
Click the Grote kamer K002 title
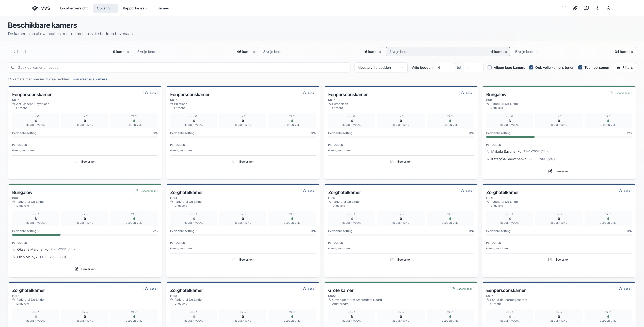[x=341, y=290]
